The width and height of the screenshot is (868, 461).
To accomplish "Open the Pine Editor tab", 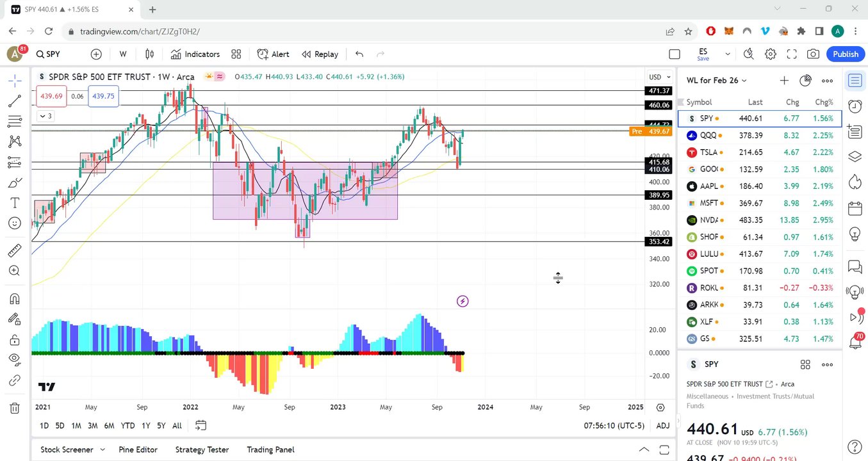I will coord(138,449).
